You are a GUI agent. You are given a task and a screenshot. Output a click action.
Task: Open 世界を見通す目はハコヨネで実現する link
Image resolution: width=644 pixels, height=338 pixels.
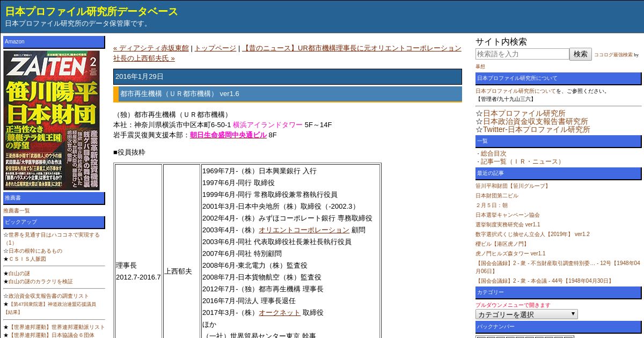(x=51, y=239)
